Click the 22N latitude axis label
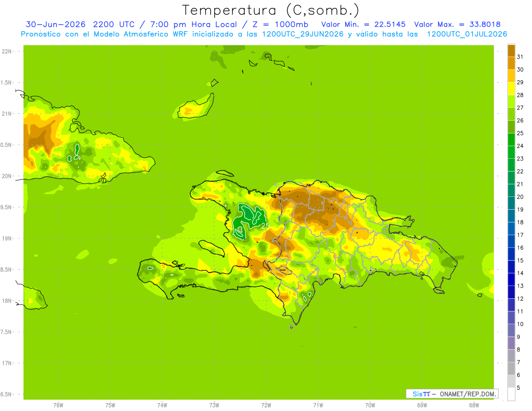The height and width of the screenshot is (411, 532). (x=7, y=51)
